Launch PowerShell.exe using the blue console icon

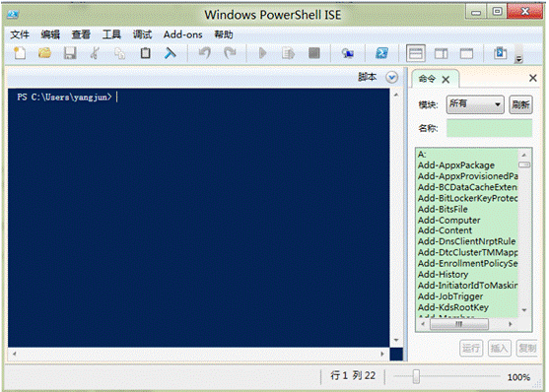[381, 53]
